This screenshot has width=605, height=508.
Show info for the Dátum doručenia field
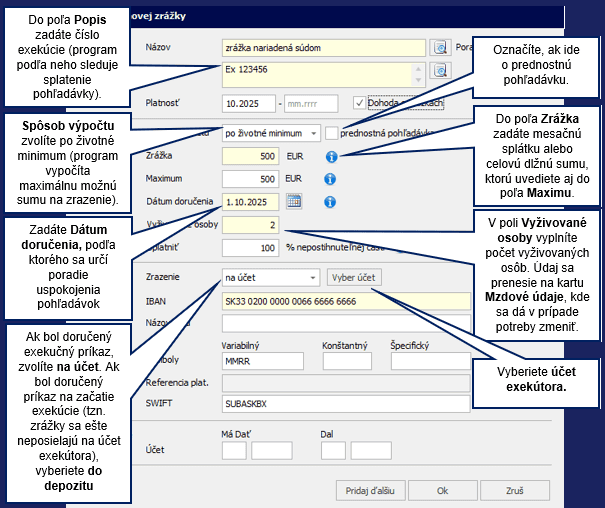(331, 201)
